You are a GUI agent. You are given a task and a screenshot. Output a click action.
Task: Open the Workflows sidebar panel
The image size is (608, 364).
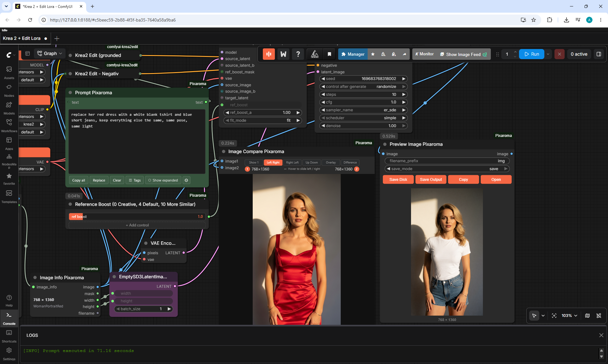(x=9, y=126)
